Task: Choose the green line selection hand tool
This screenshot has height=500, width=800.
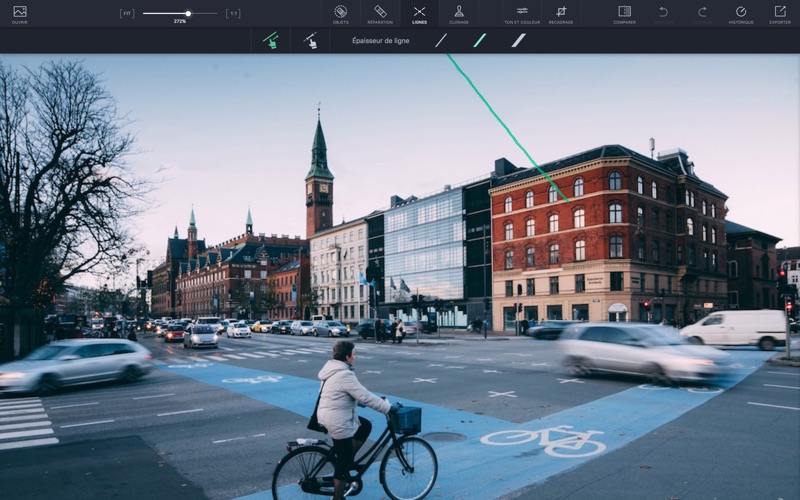Action: (x=271, y=40)
